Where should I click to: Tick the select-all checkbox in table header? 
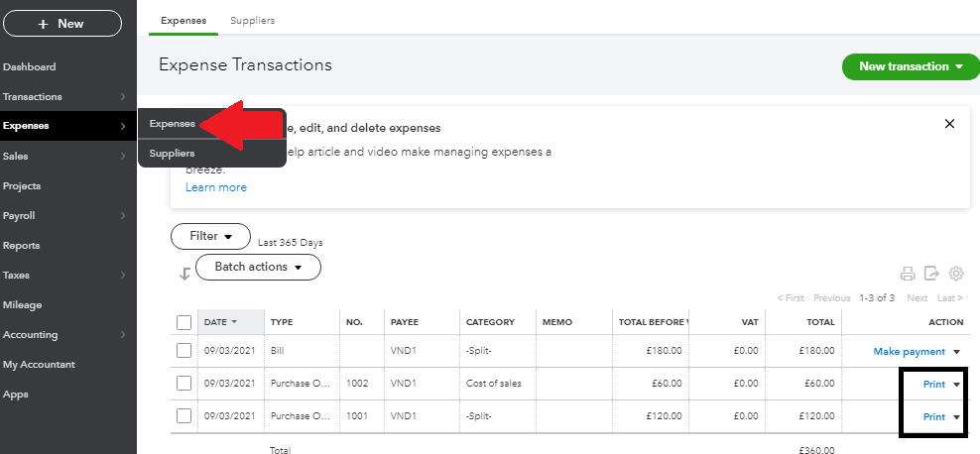point(184,322)
